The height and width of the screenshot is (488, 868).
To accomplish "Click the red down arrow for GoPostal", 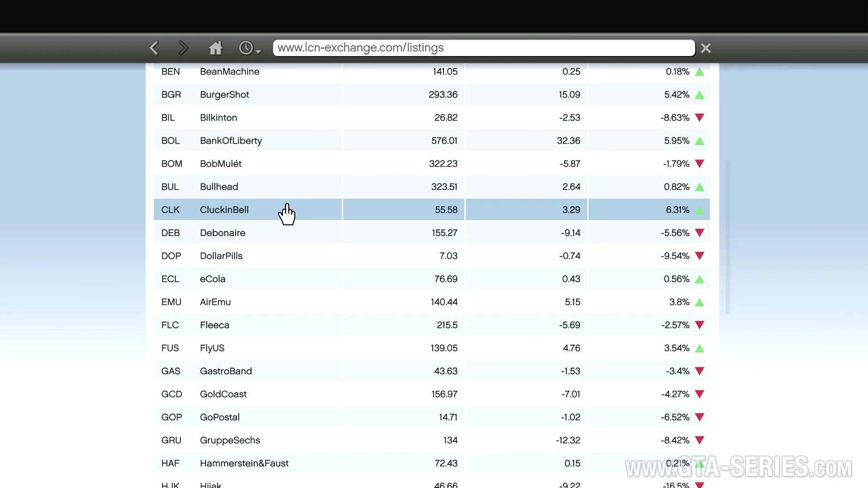I will [x=699, y=417].
